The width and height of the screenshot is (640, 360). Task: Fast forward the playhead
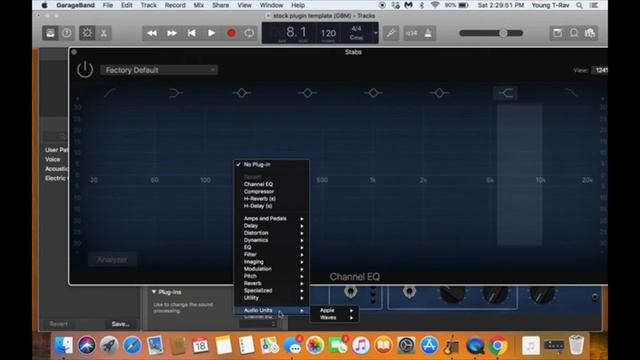click(x=172, y=33)
